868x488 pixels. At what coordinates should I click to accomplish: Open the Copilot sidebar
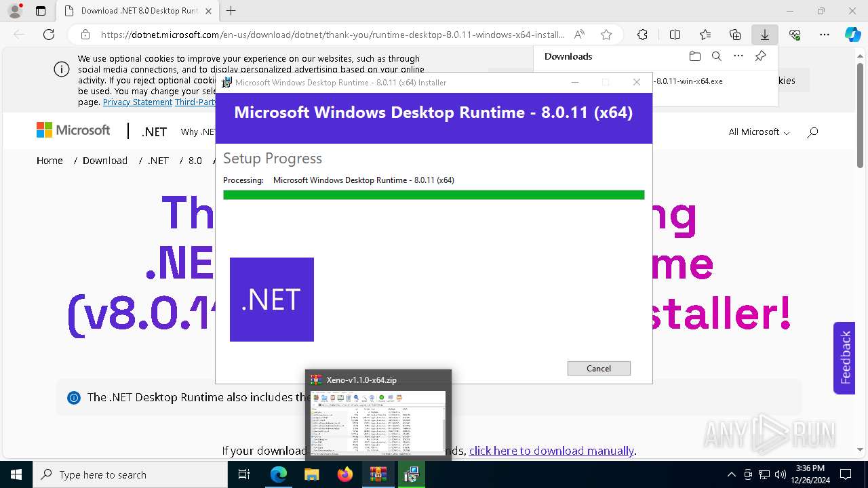852,35
